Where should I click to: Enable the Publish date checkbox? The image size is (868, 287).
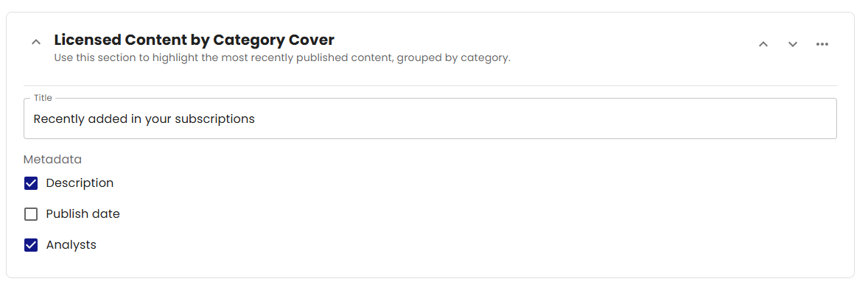(31, 214)
